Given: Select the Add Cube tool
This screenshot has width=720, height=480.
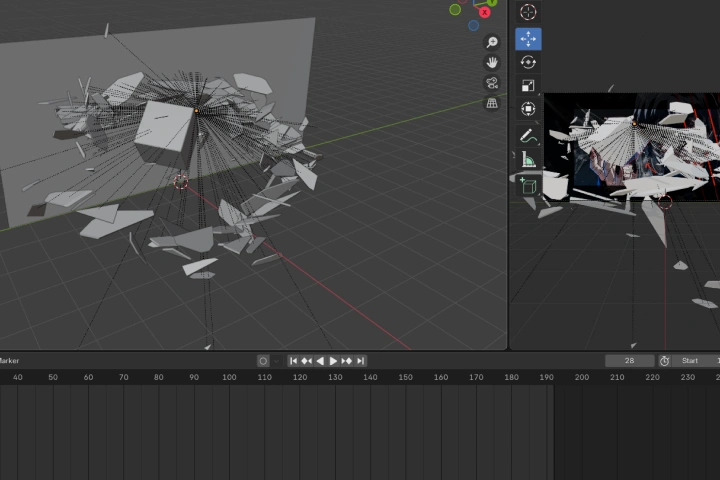Looking at the screenshot, I should click(x=528, y=186).
